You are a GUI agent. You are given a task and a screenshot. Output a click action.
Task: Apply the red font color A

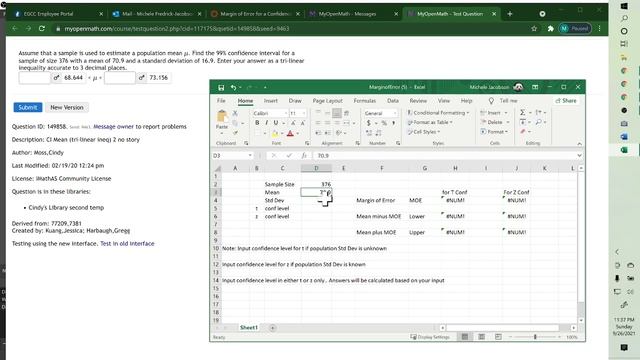tap(290, 133)
